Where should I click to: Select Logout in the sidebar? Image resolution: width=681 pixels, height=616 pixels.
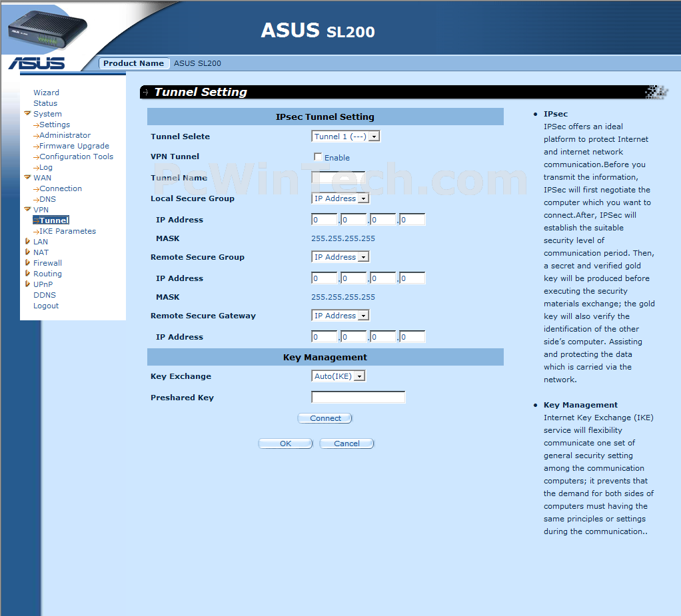click(x=46, y=306)
